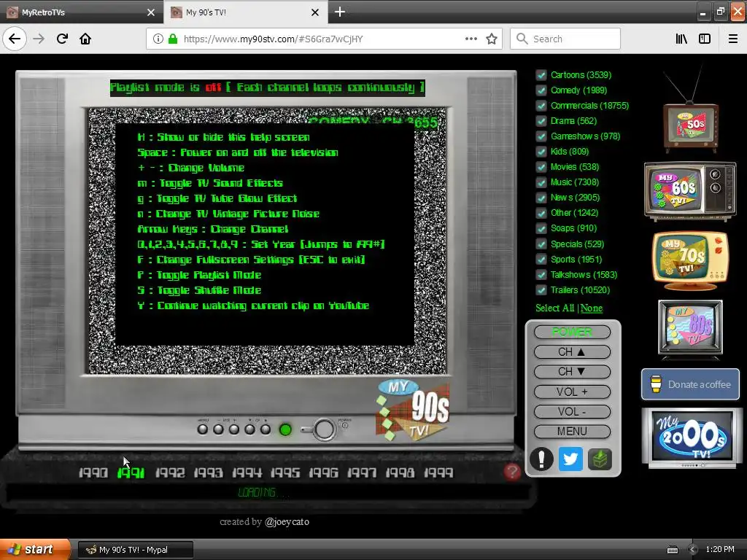Click the exclamation mark report button
Image resolution: width=747 pixels, height=560 pixels.
(542, 459)
